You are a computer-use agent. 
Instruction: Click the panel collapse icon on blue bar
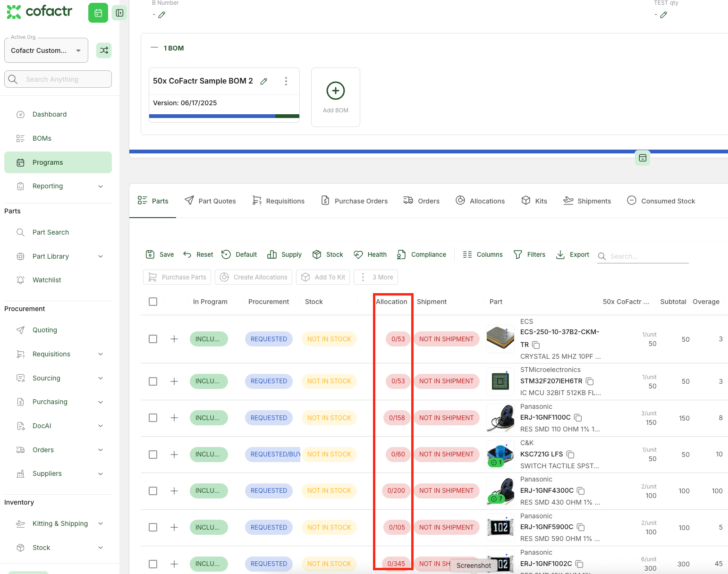coord(643,158)
